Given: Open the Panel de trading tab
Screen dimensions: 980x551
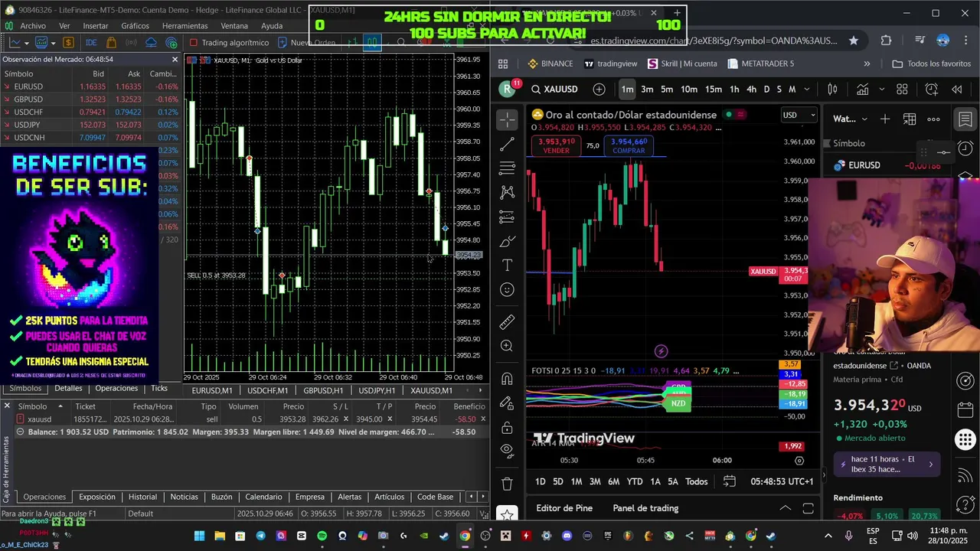Looking at the screenshot, I should (645, 508).
